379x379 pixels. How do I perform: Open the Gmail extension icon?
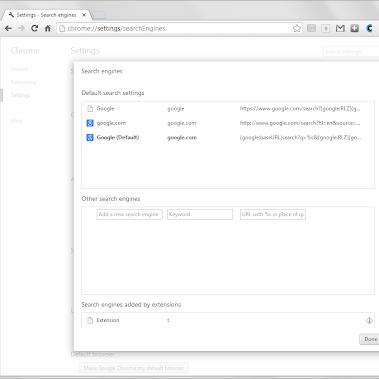coord(340,28)
